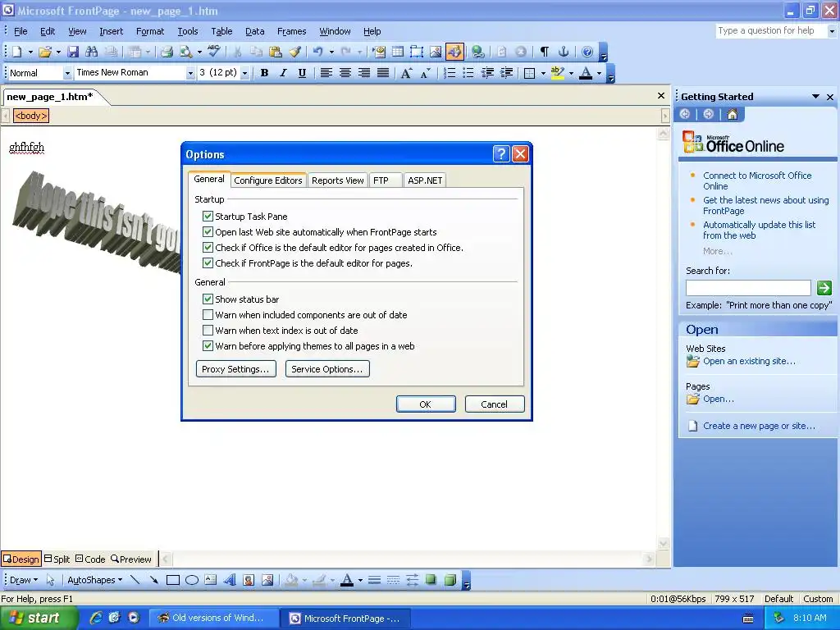Apply Italic formatting
Screen dimensions: 840x630
point(283,73)
